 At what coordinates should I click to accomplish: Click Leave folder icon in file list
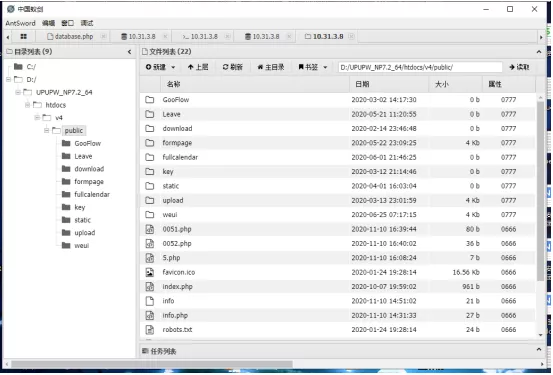pos(150,114)
